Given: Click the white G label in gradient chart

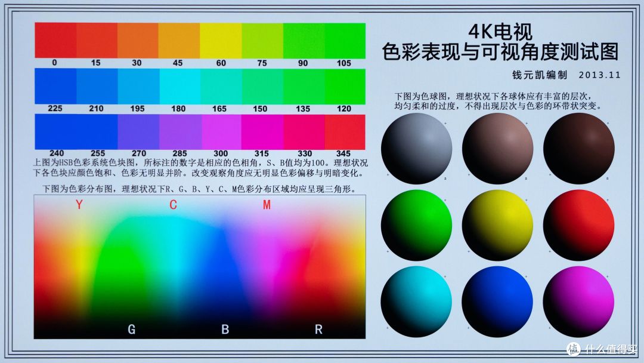Looking at the screenshot, I should (x=131, y=330).
